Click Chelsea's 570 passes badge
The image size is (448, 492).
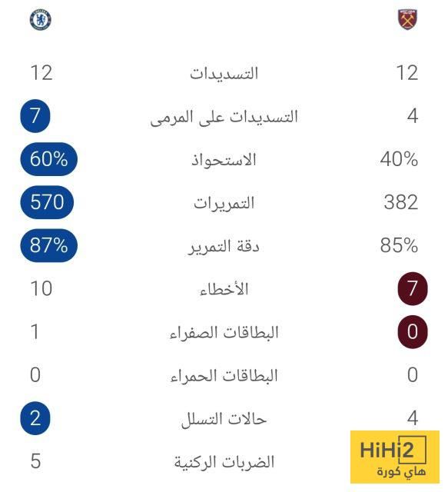point(47,202)
